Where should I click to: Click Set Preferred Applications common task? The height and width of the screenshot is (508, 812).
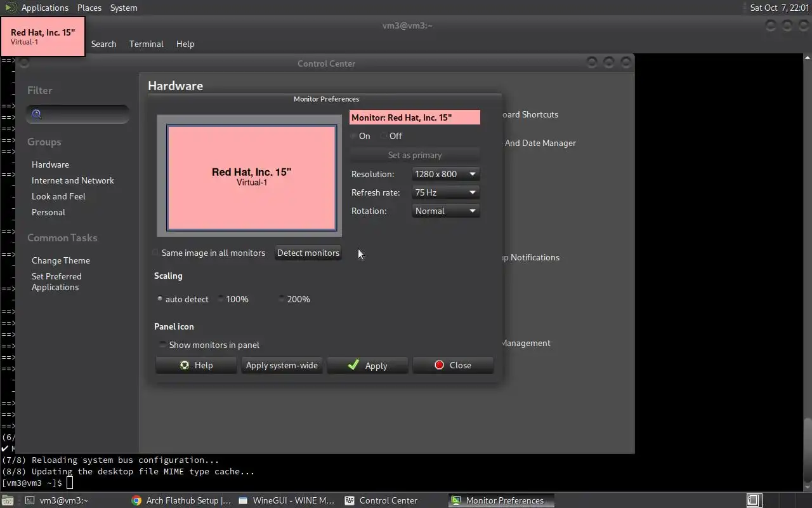[56, 282]
